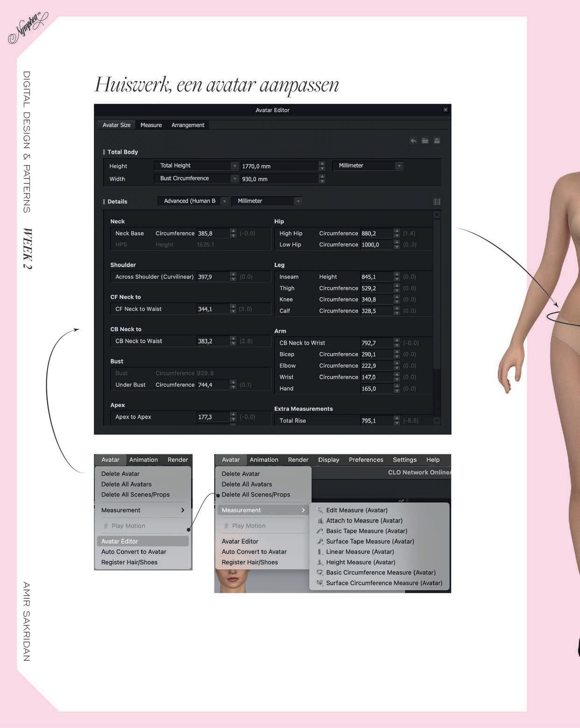Viewport: 580px width, 728px height.
Task: Adjust the High Hip Circumference stepper
Action: click(397, 233)
